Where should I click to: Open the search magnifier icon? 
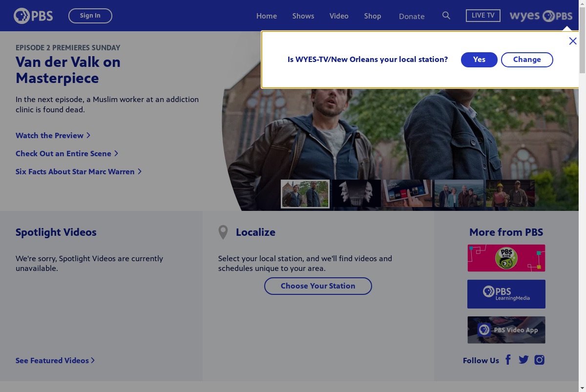(446, 16)
